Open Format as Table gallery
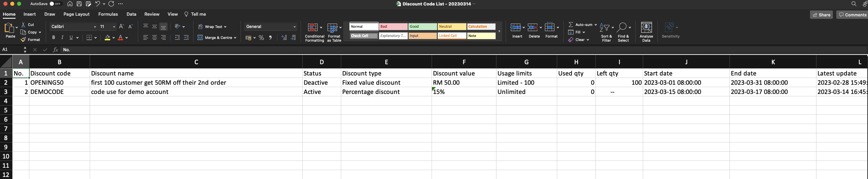 pos(332,28)
